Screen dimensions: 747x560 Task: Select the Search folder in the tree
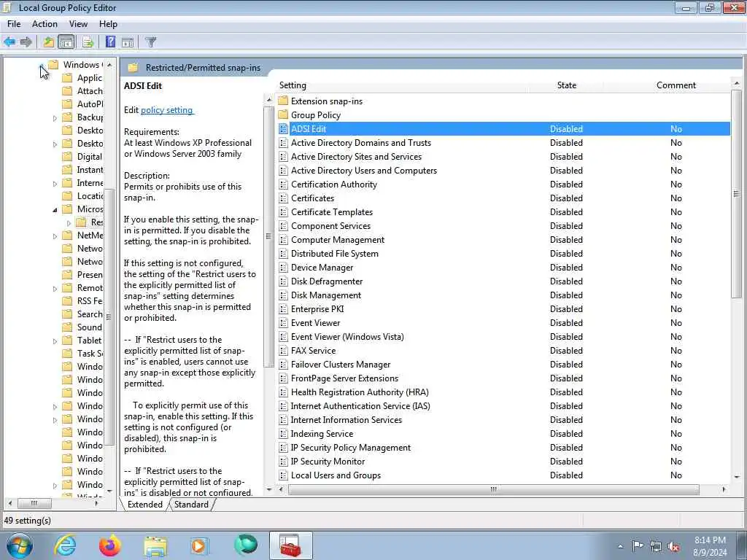pos(89,314)
